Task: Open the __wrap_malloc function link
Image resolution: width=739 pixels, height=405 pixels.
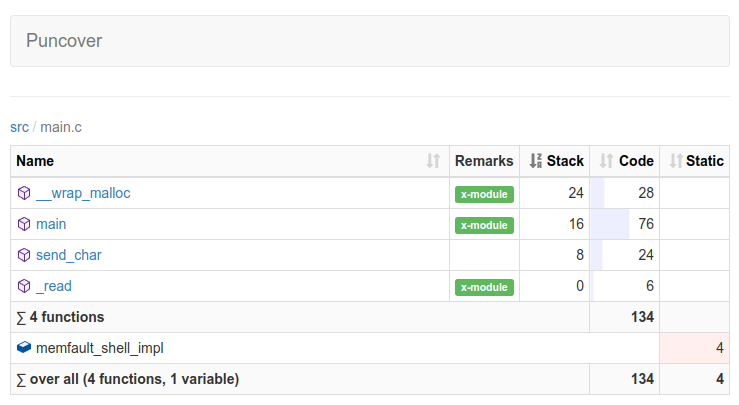Action: 83,193
